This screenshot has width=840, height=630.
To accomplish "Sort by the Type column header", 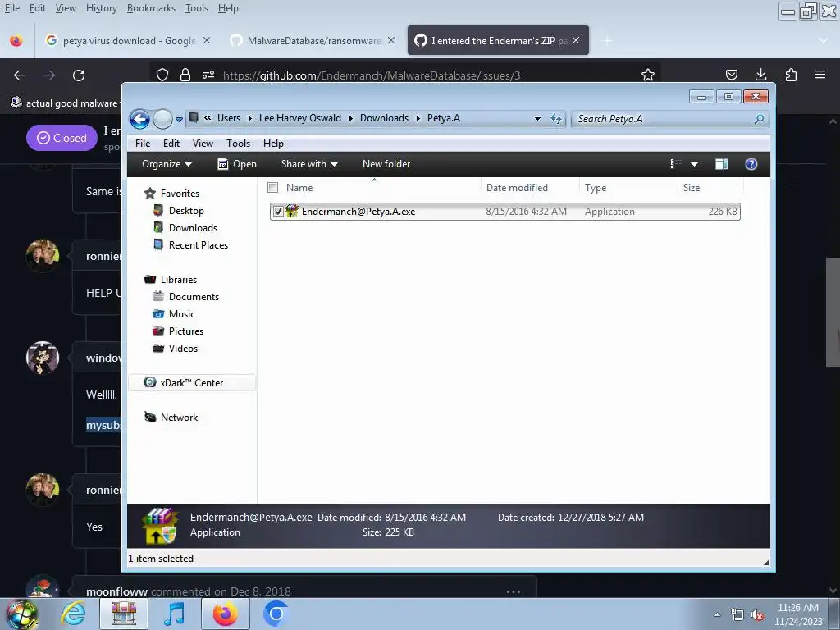I will [596, 188].
